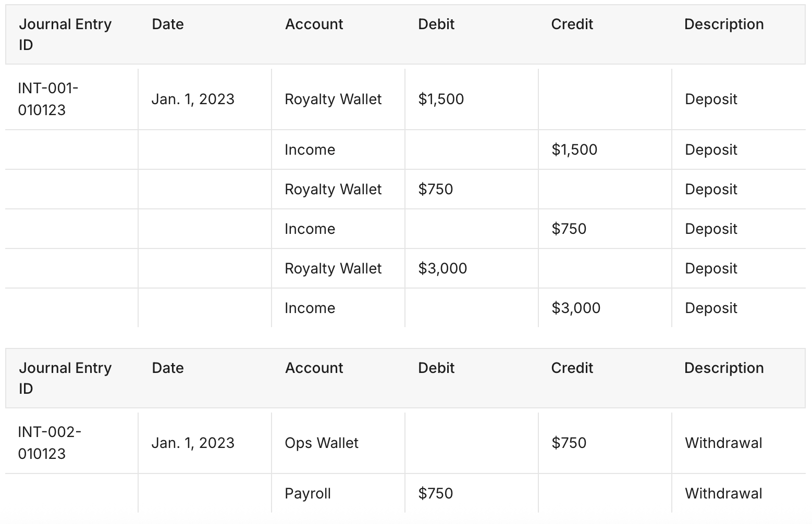This screenshot has height=524, width=812.
Task: Click the second table's Journal Entry ID header
Action: 65,378
